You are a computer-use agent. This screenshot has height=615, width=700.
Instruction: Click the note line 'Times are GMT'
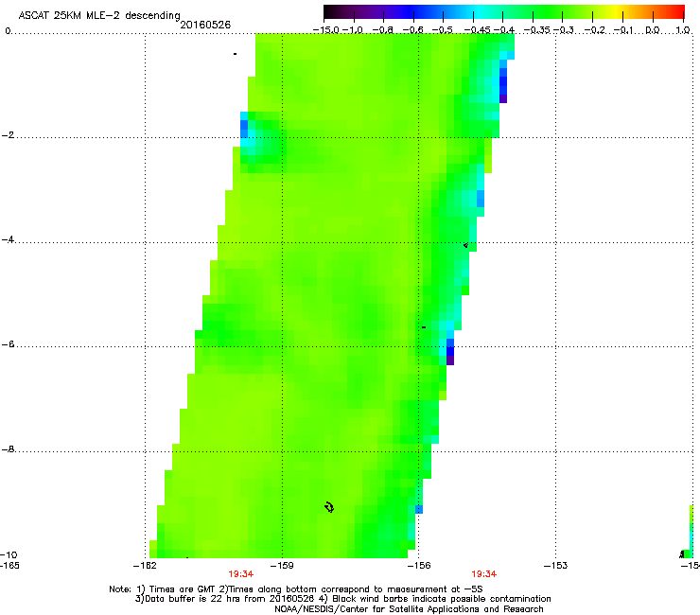(296, 589)
